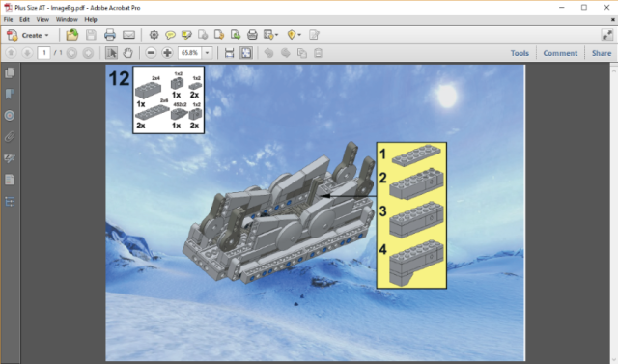The image size is (618, 364).
Task: Close document with small x button
Action: pos(613,19)
